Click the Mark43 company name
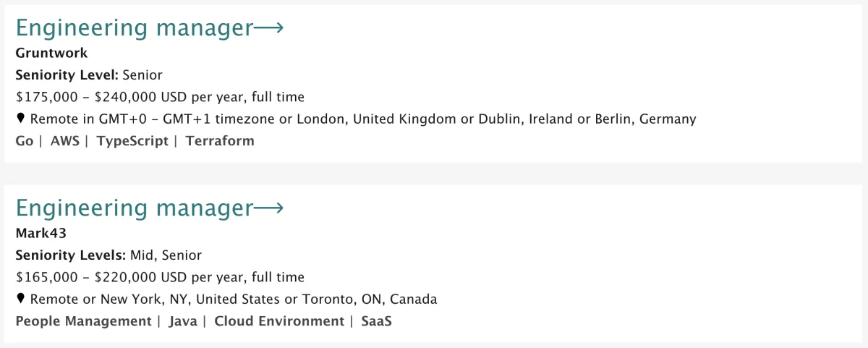868x348 pixels. [x=41, y=233]
